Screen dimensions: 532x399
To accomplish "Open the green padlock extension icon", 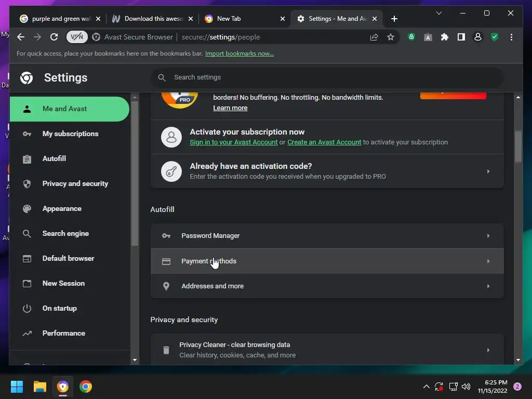I will tap(411, 37).
